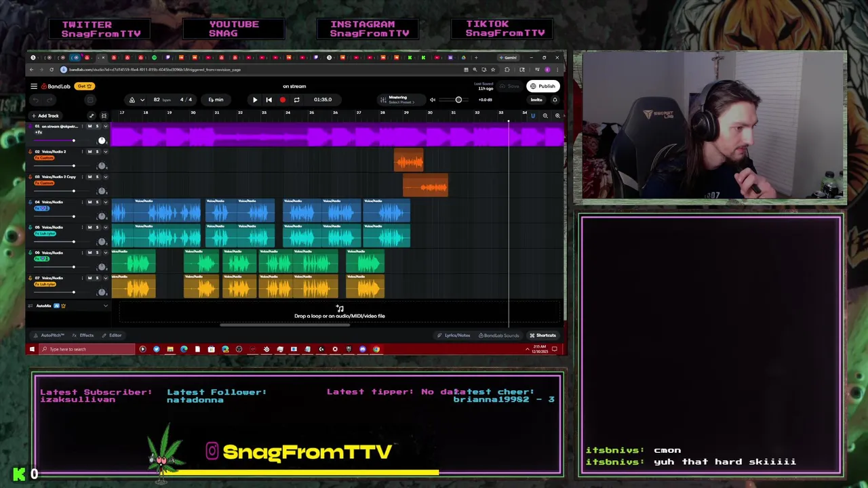Image resolution: width=868 pixels, height=488 pixels.
Task: Open the Mastering preset selector
Action: click(402, 100)
